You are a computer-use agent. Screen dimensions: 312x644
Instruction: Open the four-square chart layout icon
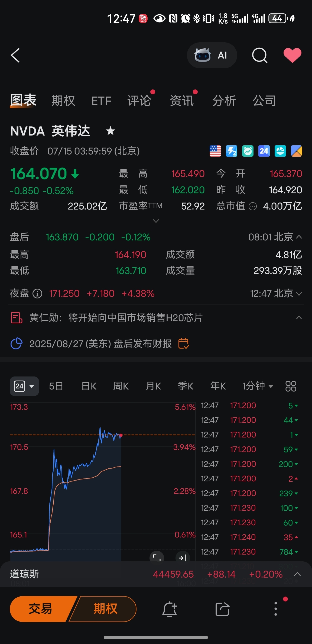[x=291, y=386]
